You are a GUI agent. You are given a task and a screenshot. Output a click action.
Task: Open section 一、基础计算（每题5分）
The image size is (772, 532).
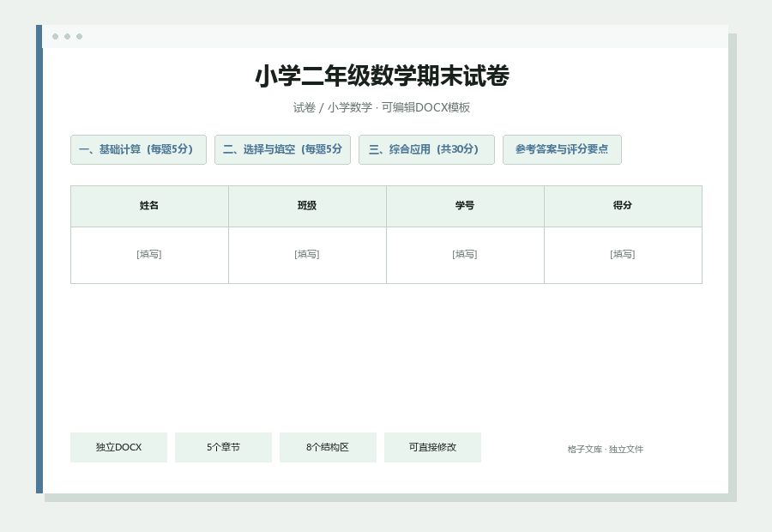138,150
